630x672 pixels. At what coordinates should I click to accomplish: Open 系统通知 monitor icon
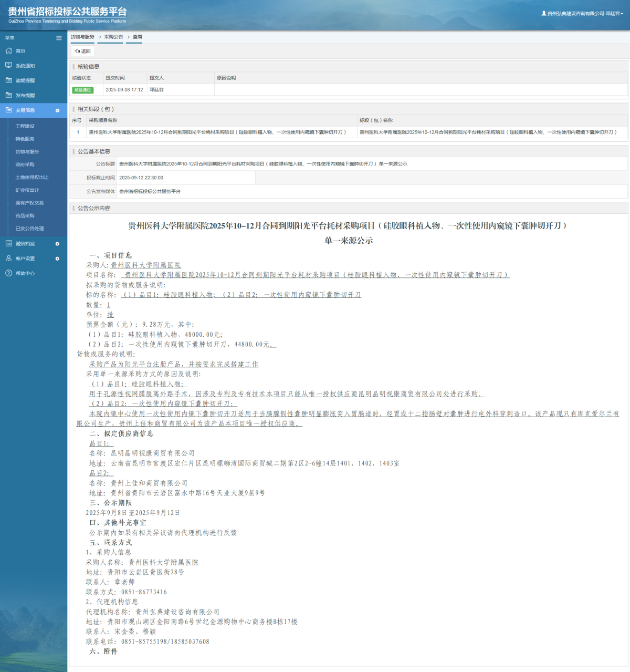8,66
